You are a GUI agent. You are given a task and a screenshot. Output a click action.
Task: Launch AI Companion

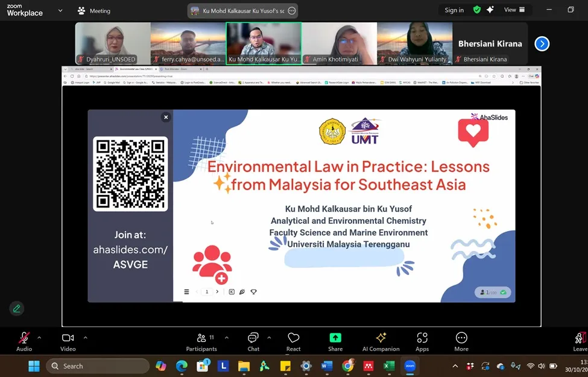tap(381, 341)
